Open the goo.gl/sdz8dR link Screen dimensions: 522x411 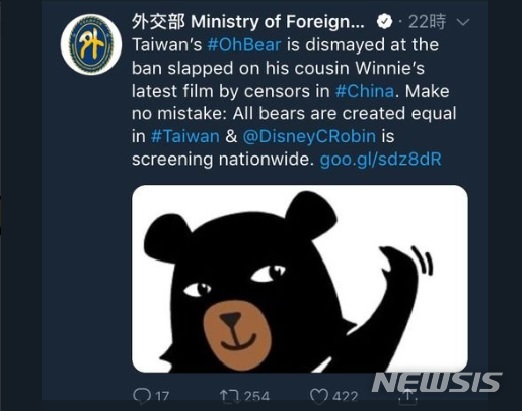380,159
